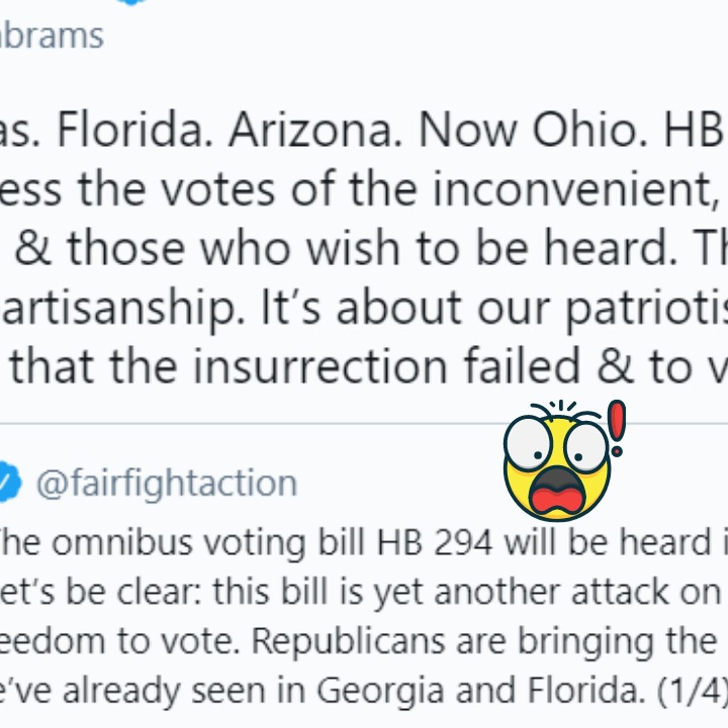This screenshot has height=728, width=728.
Task: Click the word "Ohio" in the tweet
Action: tap(583, 130)
